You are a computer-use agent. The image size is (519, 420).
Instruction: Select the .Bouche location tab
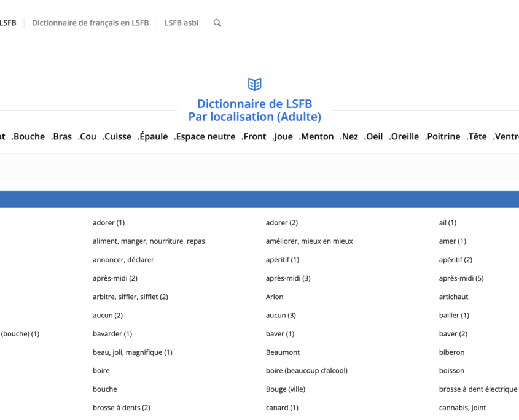click(x=28, y=136)
